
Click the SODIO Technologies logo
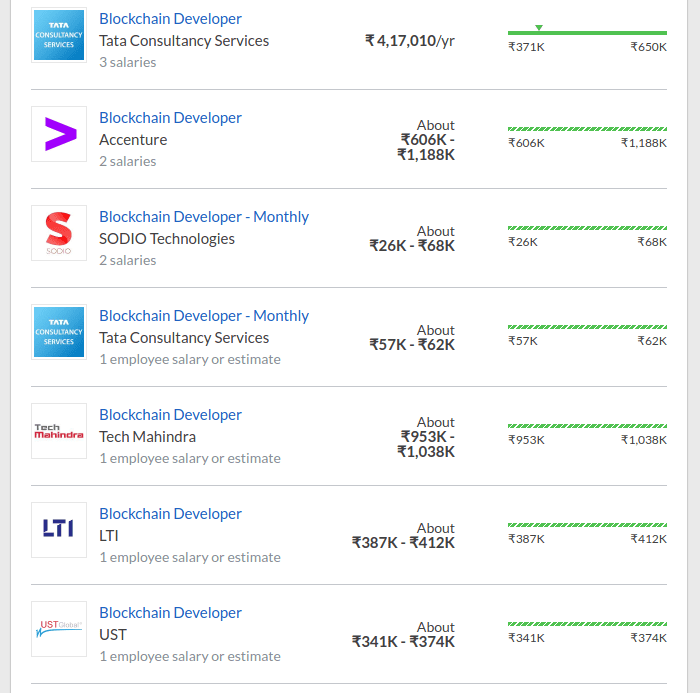point(59,233)
